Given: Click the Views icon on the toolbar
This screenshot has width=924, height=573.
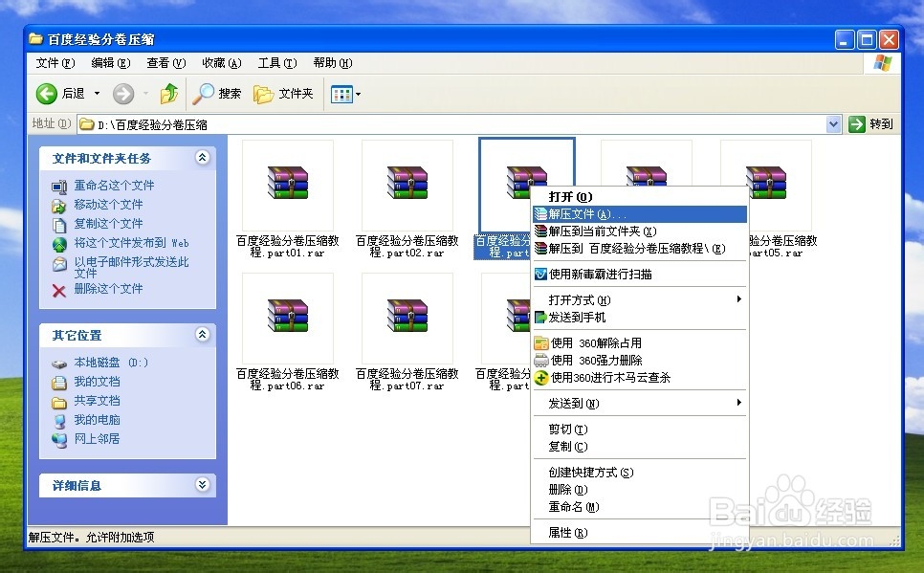Looking at the screenshot, I should 340,94.
